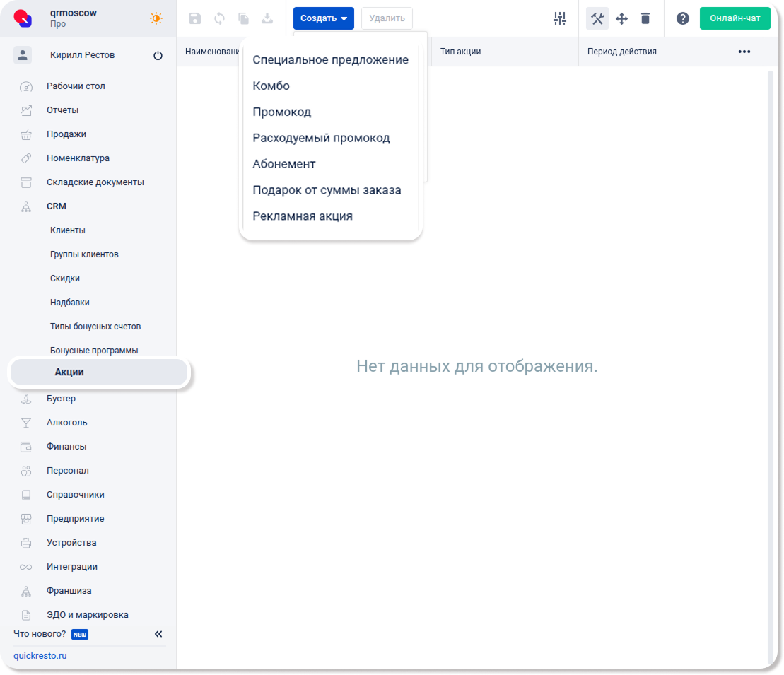Open the help question mark icon
The image size is (784, 675).
click(x=682, y=18)
